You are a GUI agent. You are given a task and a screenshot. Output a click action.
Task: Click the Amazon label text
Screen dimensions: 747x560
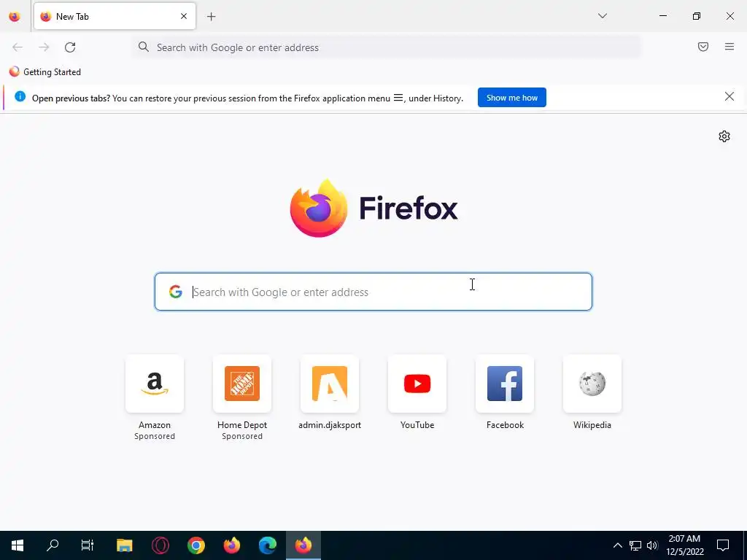coord(155,425)
